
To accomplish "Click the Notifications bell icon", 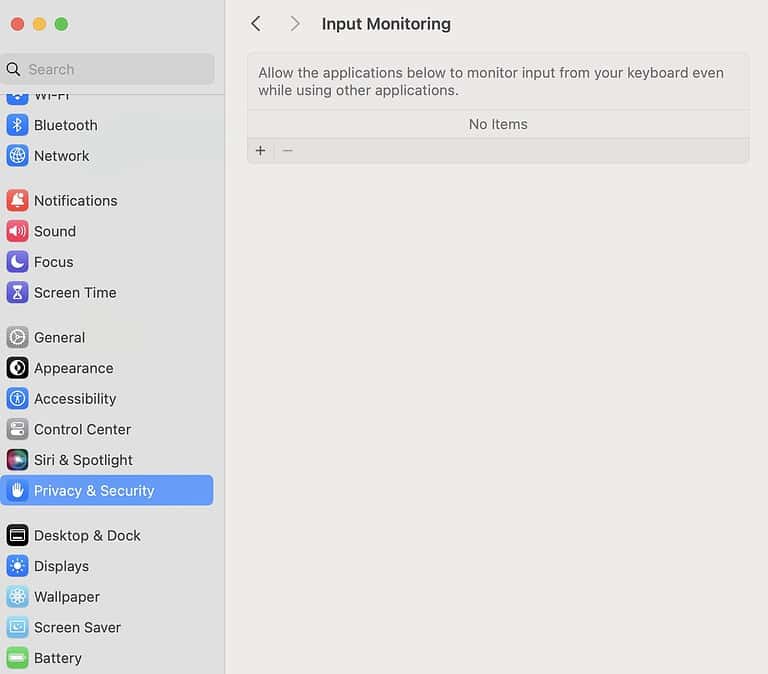I will [17, 201].
